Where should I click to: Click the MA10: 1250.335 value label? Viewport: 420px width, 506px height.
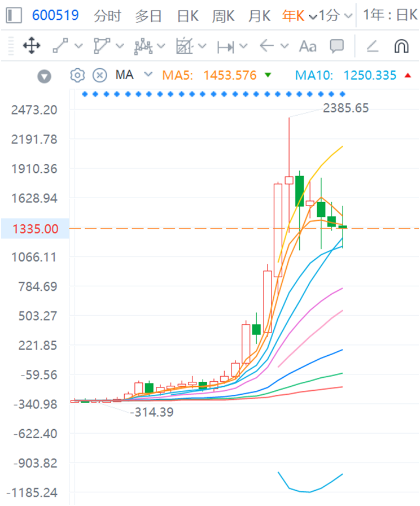(346, 76)
